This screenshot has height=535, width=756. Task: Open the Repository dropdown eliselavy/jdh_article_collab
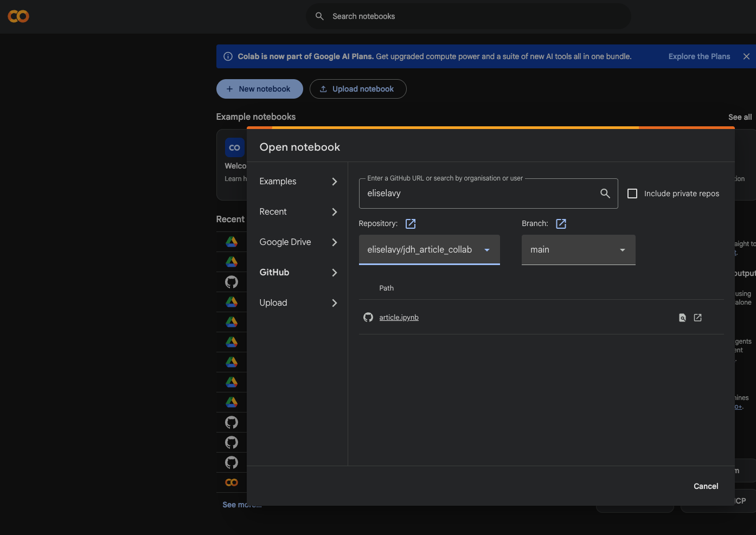coord(430,250)
